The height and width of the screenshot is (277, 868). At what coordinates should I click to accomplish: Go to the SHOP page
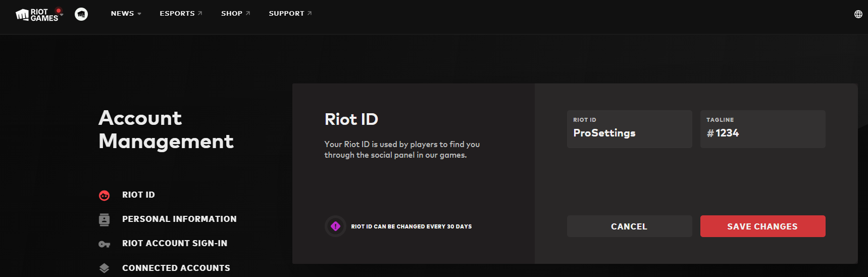[235, 14]
